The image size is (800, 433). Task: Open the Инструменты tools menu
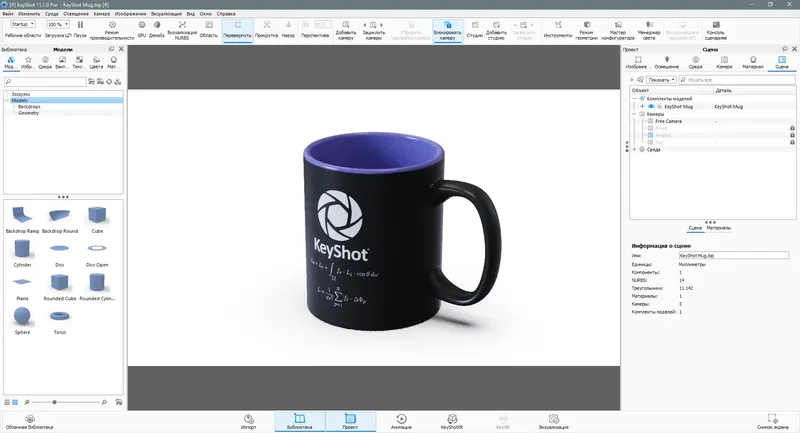click(558, 30)
